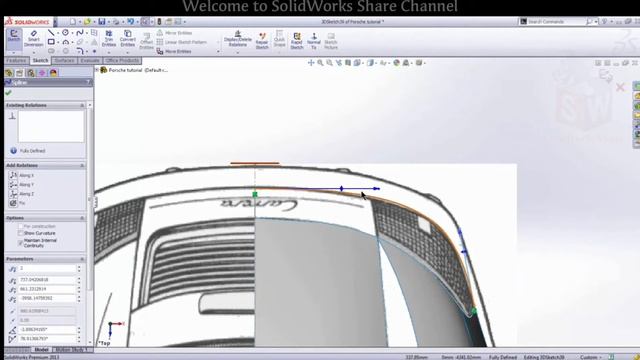Select the Model tab at the bottom
The height and width of the screenshot is (360, 640).
tap(42, 350)
